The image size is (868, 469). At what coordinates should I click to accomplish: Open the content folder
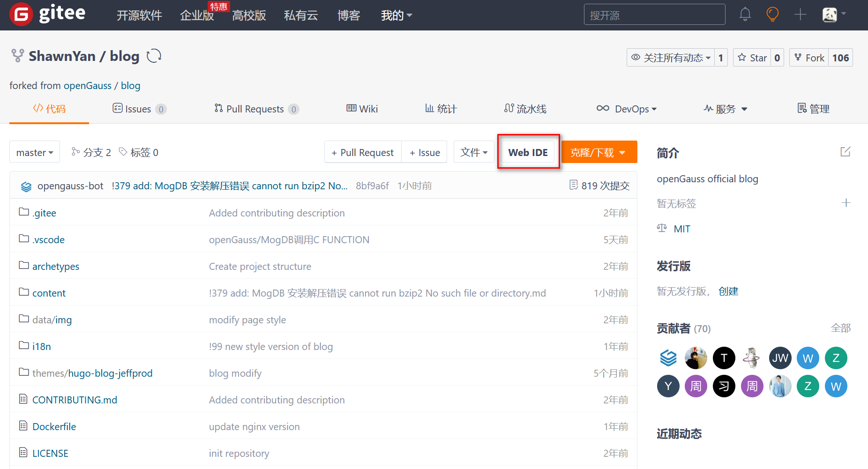[x=49, y=293]
